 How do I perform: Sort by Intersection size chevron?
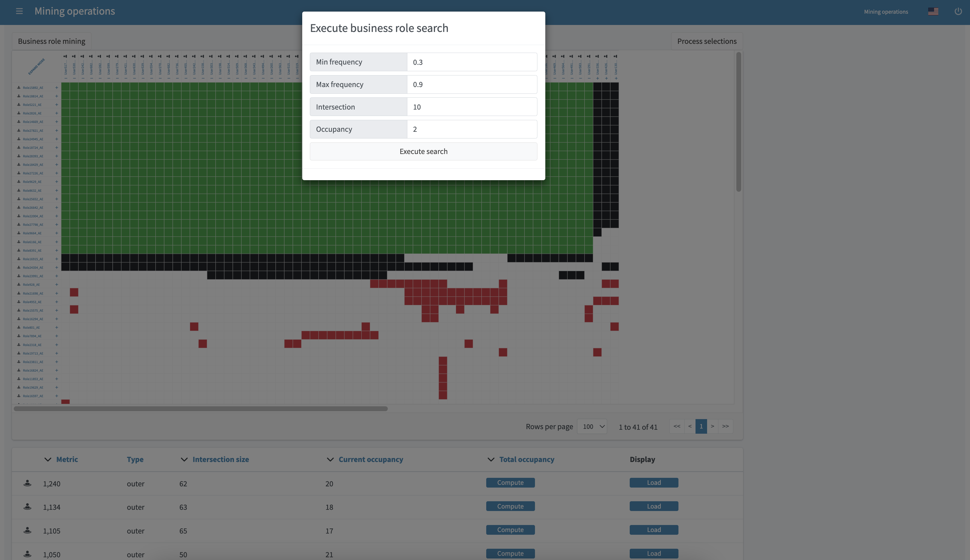(x=184, y=460)
